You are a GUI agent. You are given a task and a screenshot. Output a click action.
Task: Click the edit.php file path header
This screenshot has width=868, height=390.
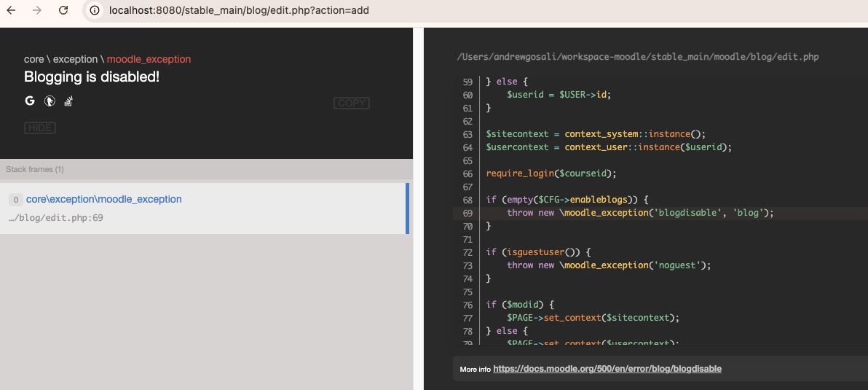click(638, 57)
